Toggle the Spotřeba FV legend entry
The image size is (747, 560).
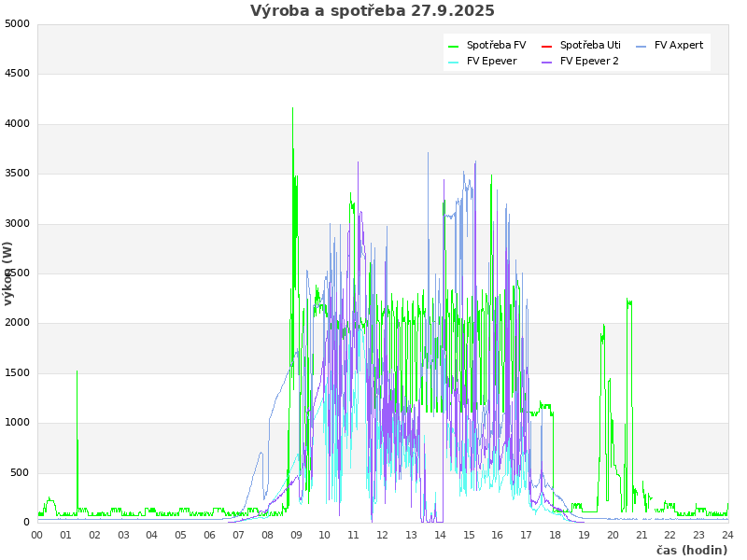tap(496, 46)
